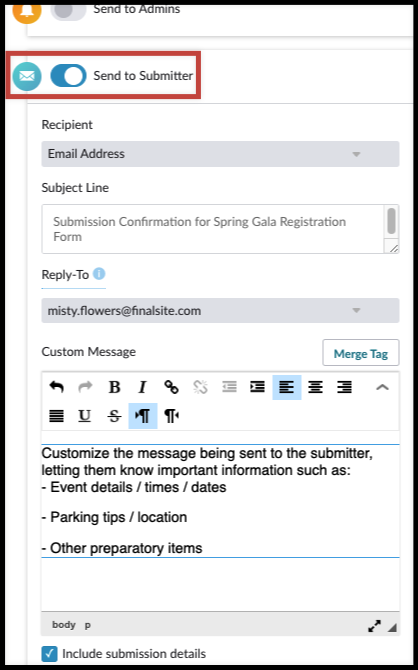Insert a link using the chain icon

171,387
